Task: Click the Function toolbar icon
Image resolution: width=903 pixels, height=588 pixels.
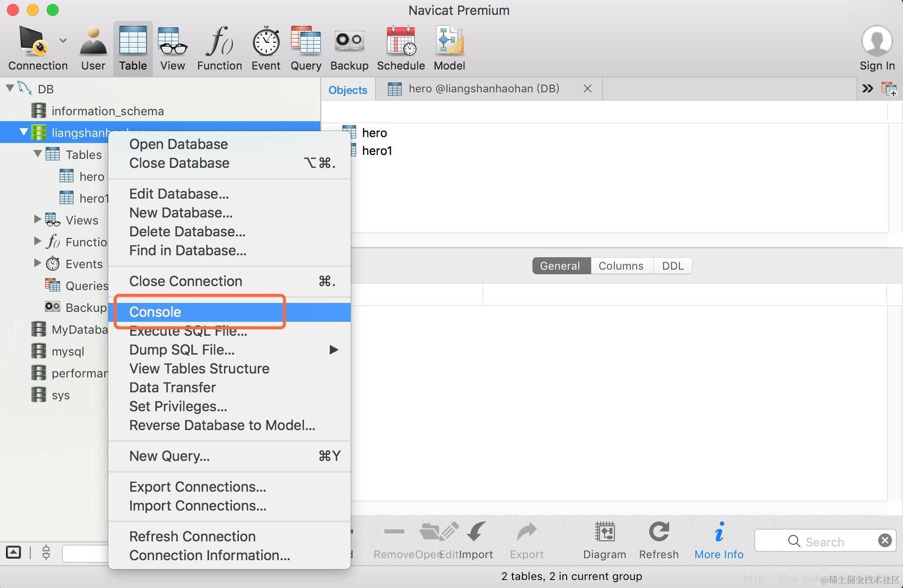Action: (x=219, y=48)
